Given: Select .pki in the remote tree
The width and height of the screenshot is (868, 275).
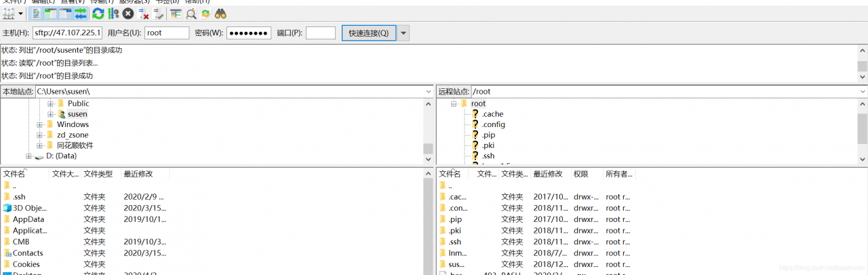Looking at the screenshot, I should (x=488, y=145).
